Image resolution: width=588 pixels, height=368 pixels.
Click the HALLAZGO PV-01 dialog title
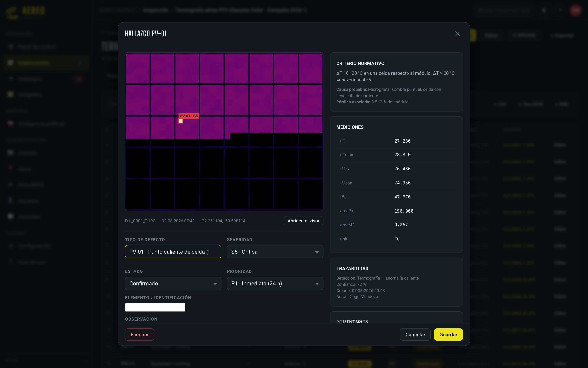pos(146,34)
